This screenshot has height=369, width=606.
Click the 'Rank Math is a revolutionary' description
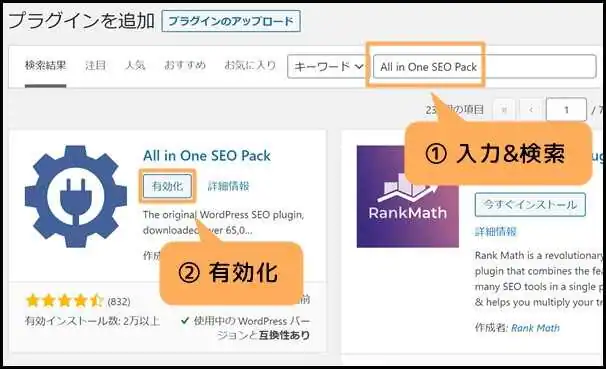[x=538, y=279]
